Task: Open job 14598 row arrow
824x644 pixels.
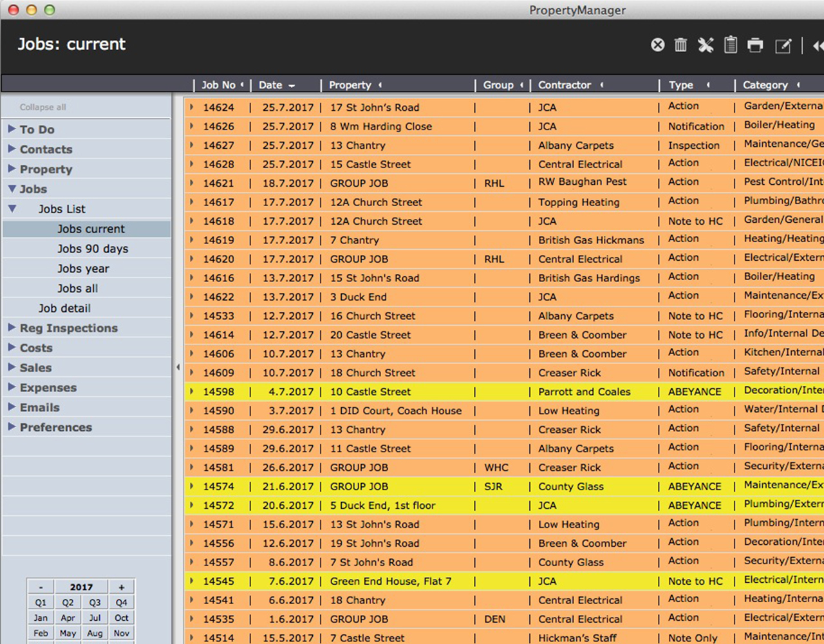Action: (x=191, y=391)
